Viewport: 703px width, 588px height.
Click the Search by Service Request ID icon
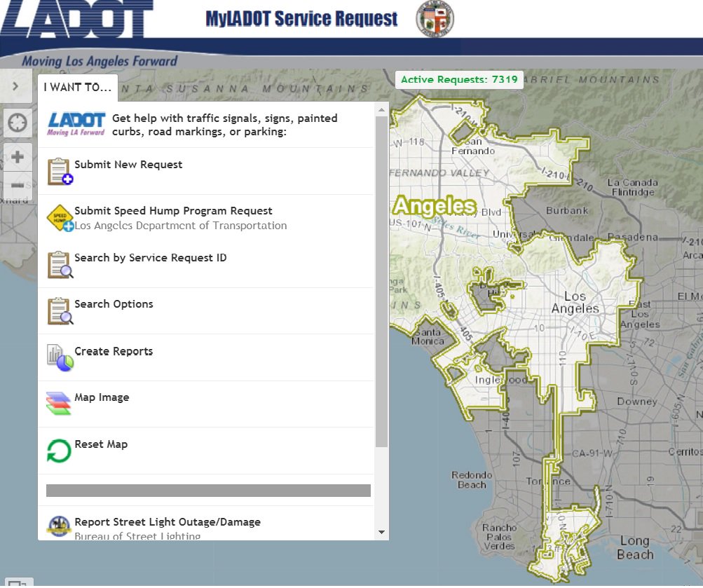click(x=60, y=265)
